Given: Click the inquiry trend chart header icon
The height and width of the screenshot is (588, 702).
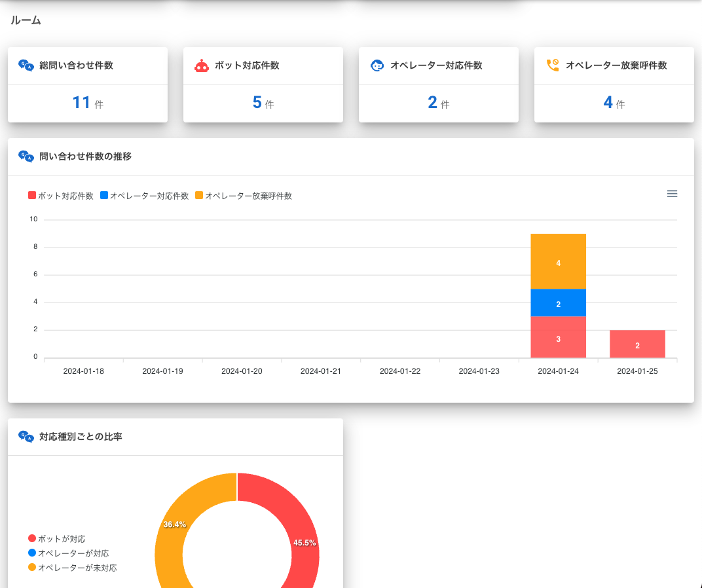Looking at the screenshot, I should 26,156.
